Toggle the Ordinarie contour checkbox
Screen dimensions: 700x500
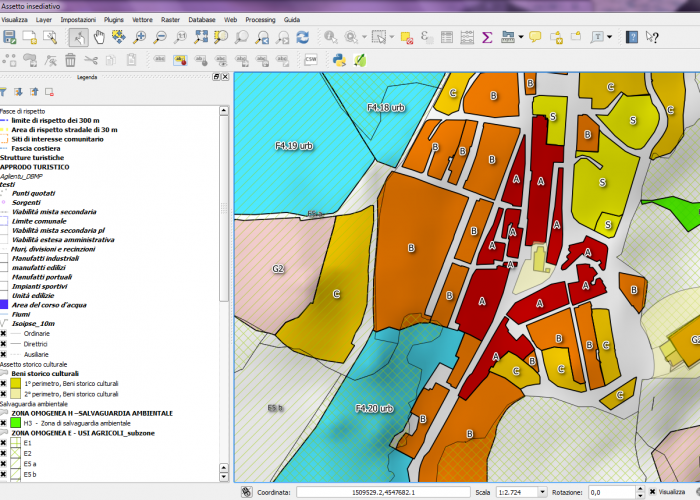tap(3, 333)
